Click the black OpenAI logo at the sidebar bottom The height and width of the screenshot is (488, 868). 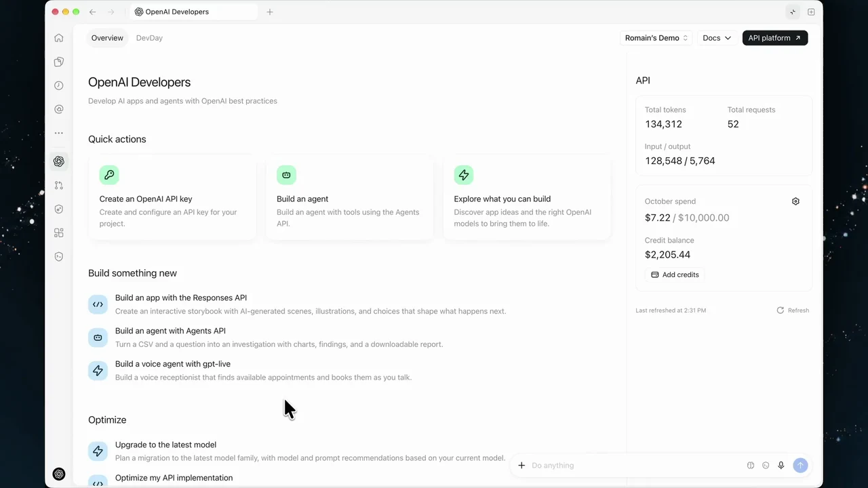pos(59,474)
